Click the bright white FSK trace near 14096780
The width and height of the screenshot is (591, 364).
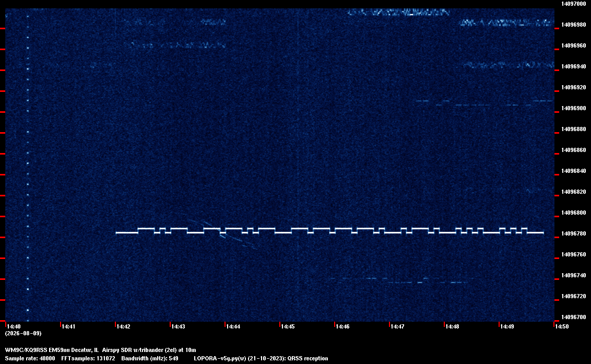point(329,230)
